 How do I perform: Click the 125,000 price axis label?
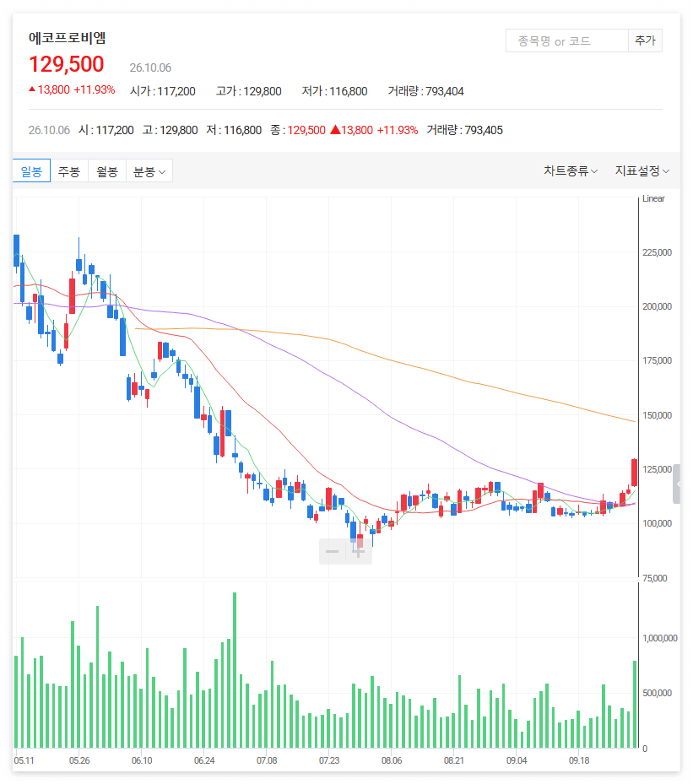[x=657, y=469]
